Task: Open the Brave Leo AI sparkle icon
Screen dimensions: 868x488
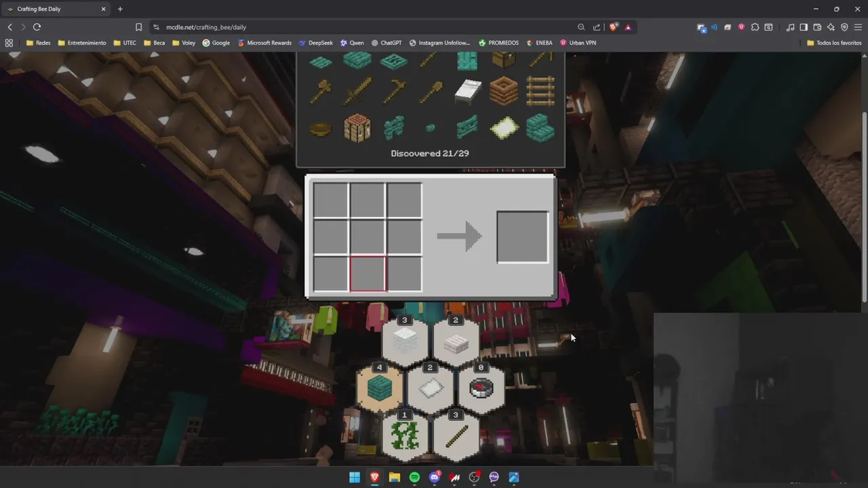Action: (x=831, y=27)
